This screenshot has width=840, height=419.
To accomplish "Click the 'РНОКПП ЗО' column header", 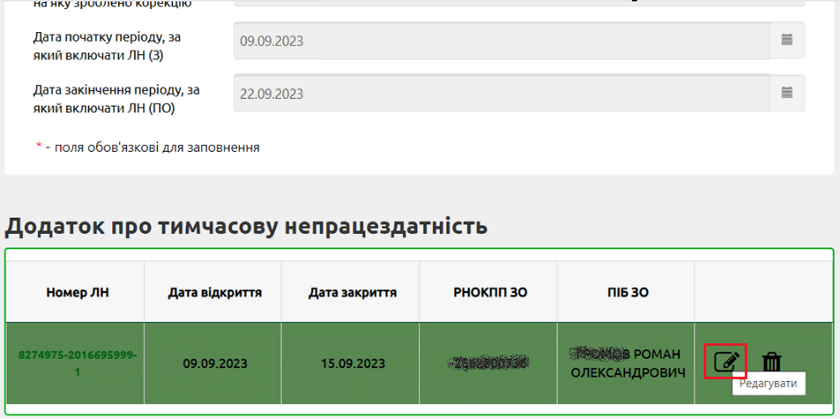I will (490, 293).
